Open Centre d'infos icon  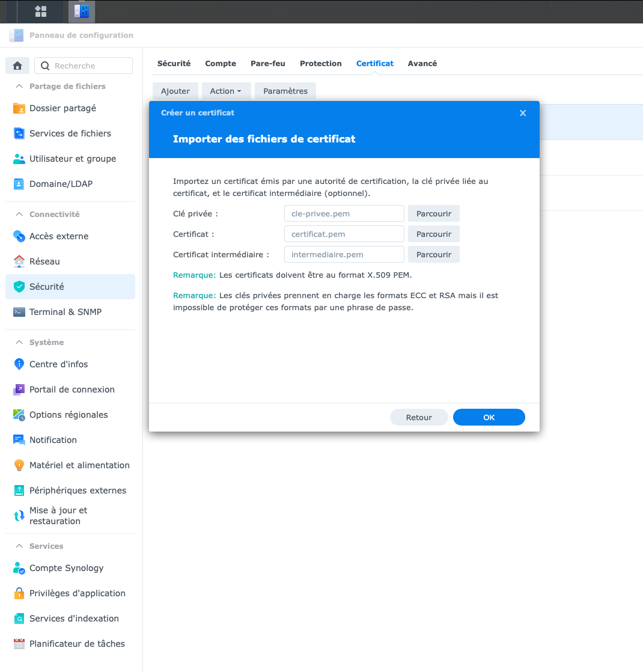(x=19, y=364)
